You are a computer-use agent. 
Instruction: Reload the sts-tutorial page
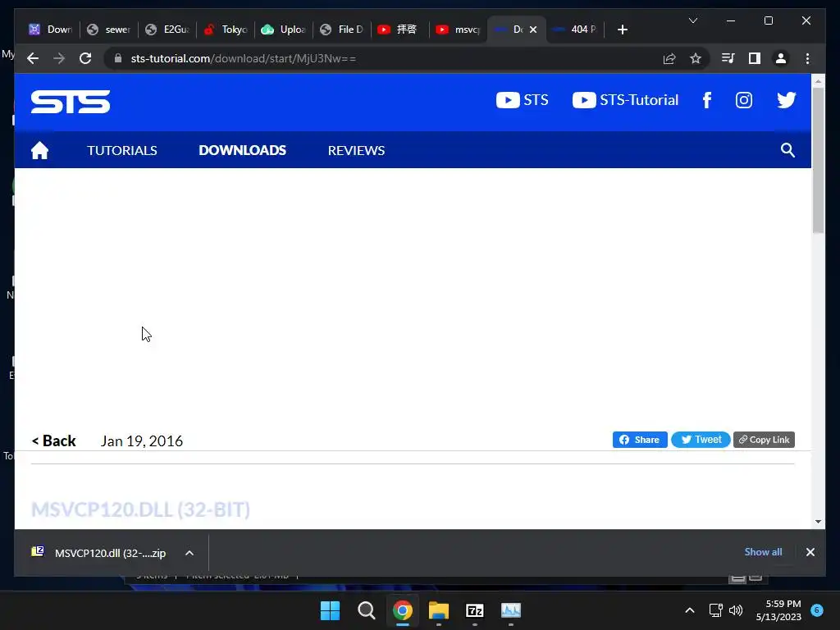pyautogui.click(x=85, y=58)
